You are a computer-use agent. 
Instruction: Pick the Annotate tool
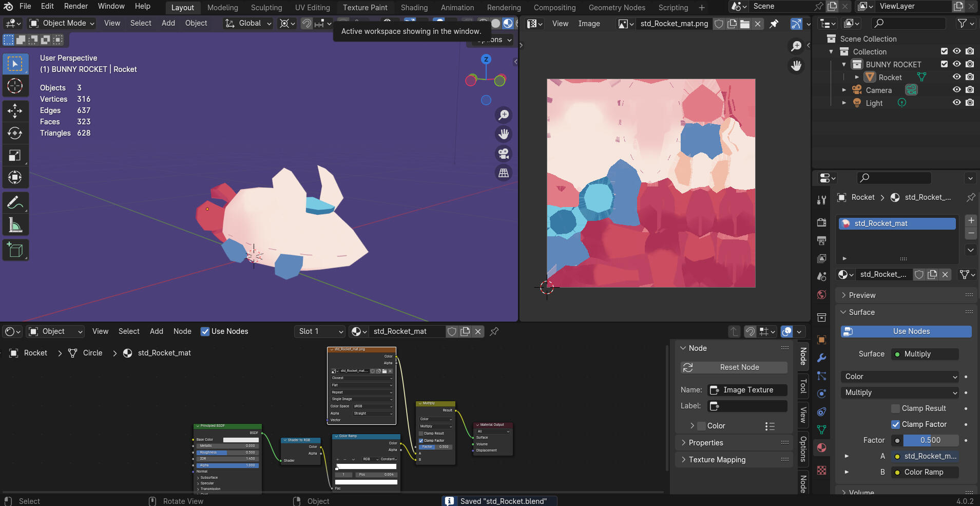point(15,202)
